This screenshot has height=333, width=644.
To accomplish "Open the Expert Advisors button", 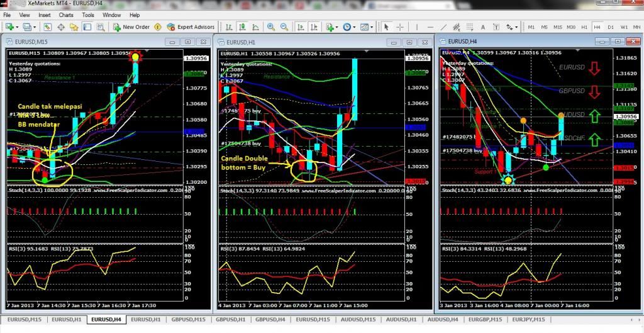I will 191,27.
